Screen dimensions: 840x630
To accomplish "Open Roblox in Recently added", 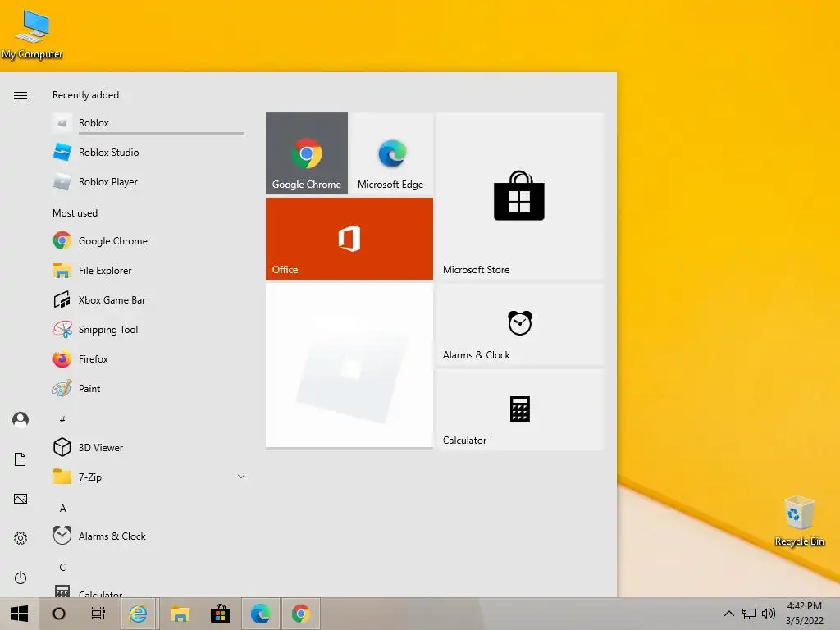I will coord(148,123).
